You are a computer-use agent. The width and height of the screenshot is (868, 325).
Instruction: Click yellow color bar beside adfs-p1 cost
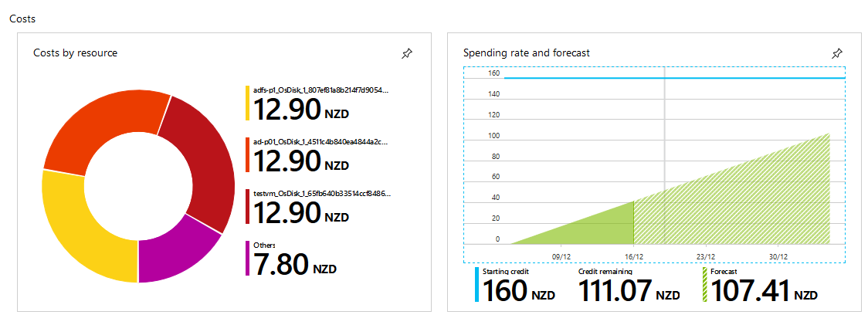248,103
